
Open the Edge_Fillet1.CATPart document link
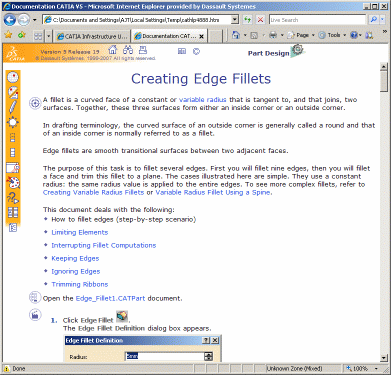(x=110, y=298)
